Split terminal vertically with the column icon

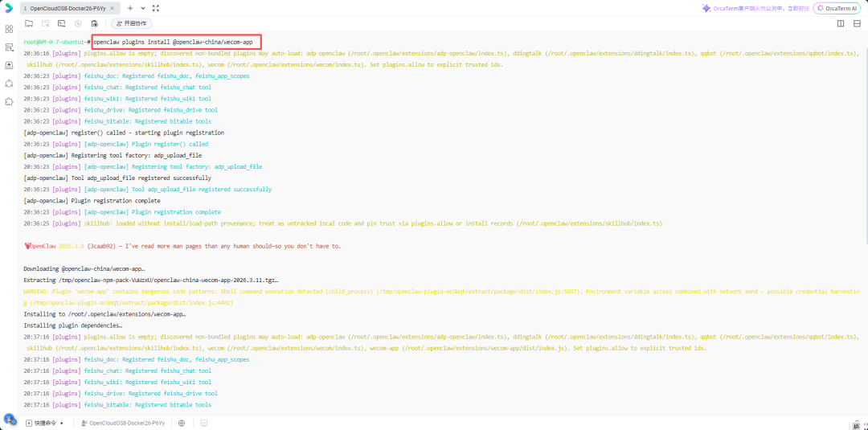point(841,23)
